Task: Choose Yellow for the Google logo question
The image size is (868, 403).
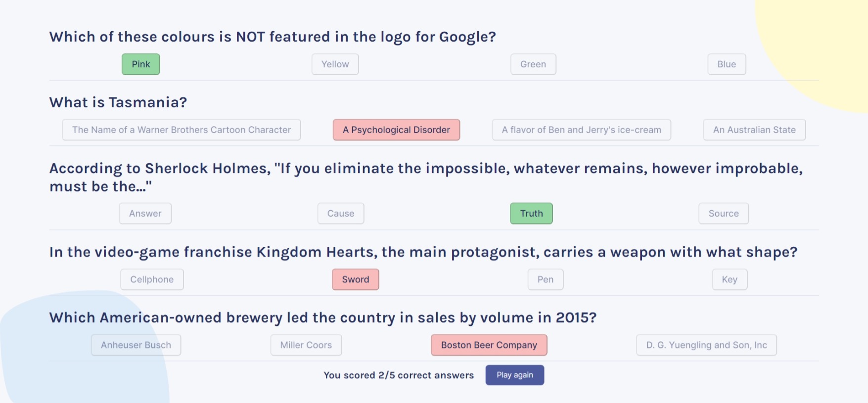Action: [x=335, y=64]
